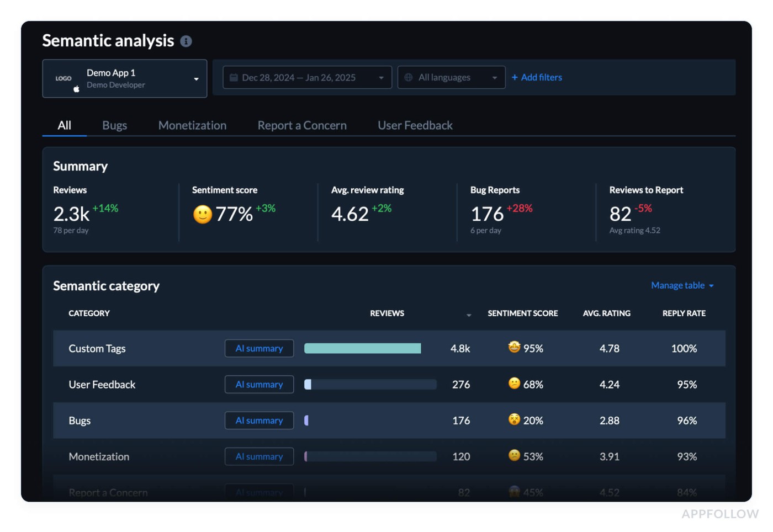Click the info icon beside Semantic analysis
Screen dimensions: 773x532
186,41
